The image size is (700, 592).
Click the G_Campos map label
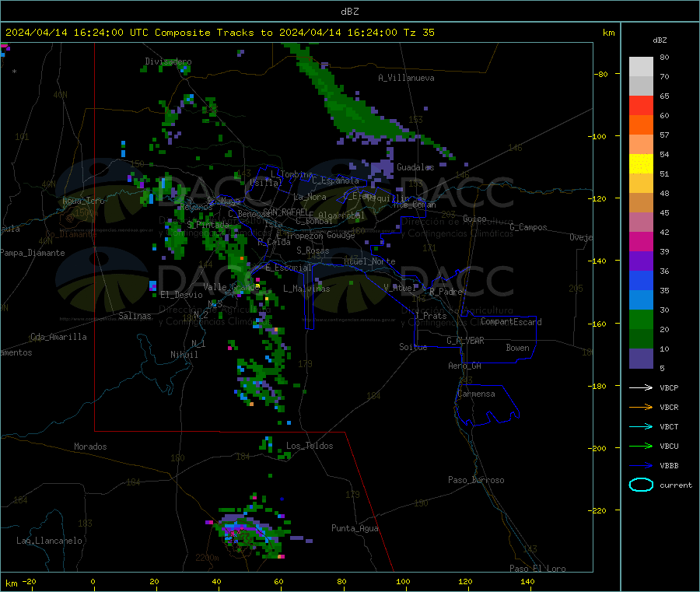click(528, 227)
